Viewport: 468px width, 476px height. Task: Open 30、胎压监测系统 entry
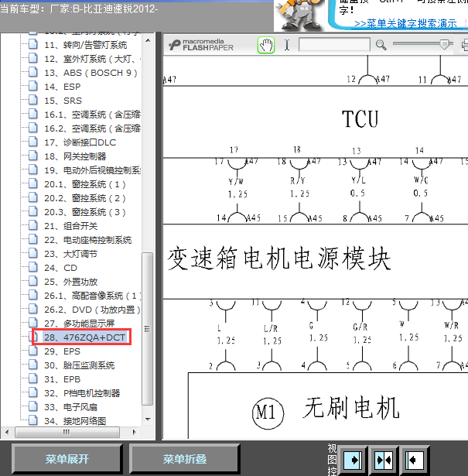point(79,365)
